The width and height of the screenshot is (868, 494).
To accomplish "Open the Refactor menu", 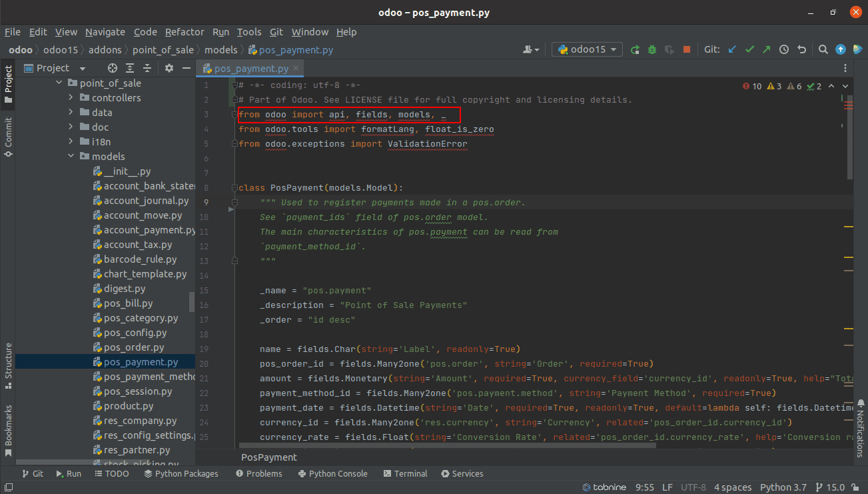I will click(x=185, y=32).
